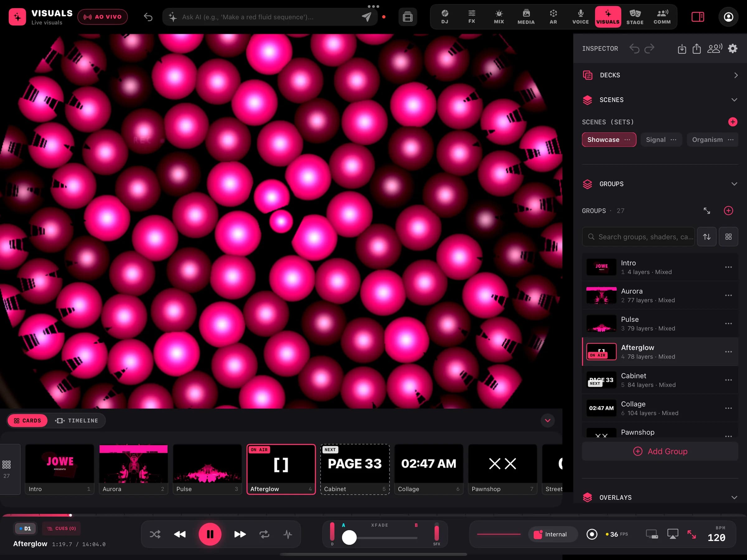Image resolution: width=747 pixels, height=560 pixels.
Task: Expand the DECKS section chevron
Action: pyautogui.click(x=735, y=75)
